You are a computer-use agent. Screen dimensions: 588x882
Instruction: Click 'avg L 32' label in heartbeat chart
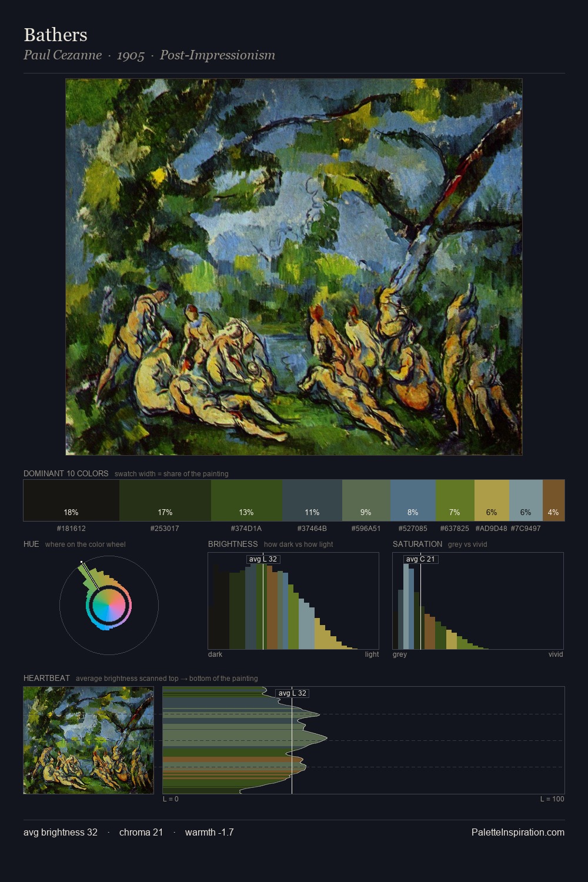(292, 693)
